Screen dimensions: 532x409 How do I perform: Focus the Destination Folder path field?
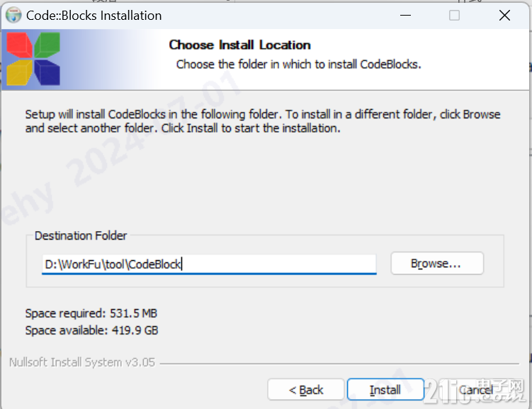tap(209, 264)
